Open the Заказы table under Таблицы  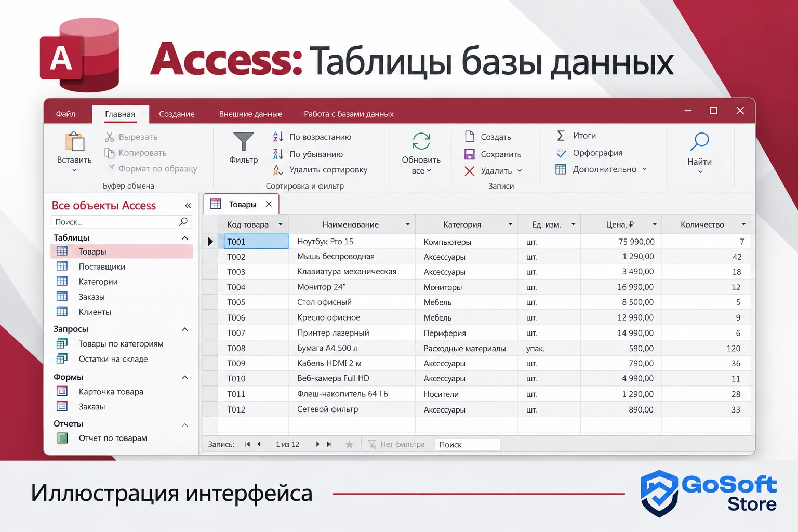tap(91, 297)
